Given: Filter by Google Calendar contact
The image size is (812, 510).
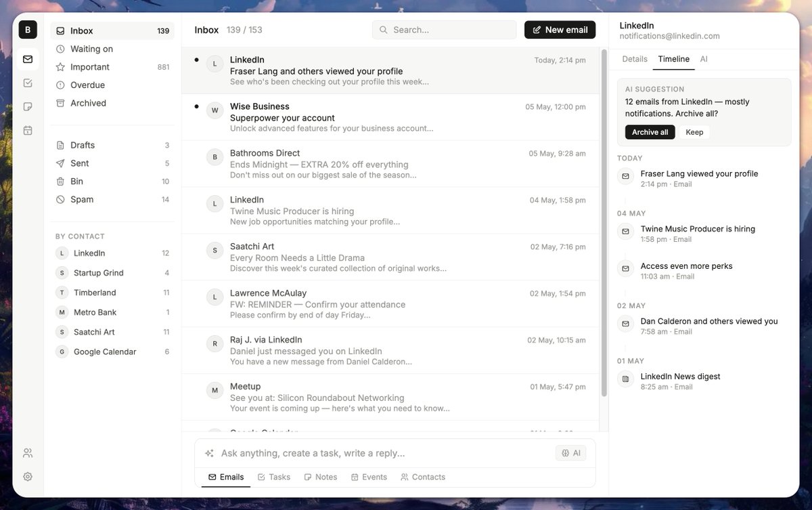Looking at the screenshot, I should [112, 352].
